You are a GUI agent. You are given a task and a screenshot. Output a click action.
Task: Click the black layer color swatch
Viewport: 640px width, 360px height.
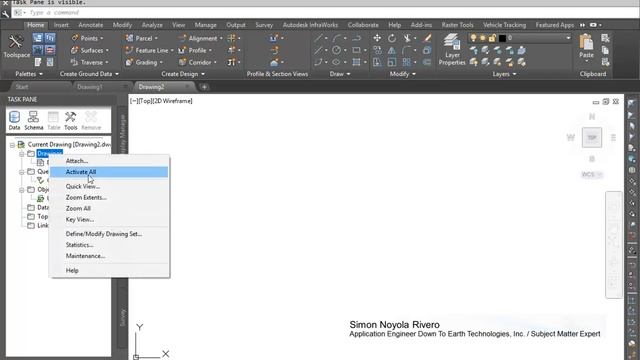(x=502, y=38)
